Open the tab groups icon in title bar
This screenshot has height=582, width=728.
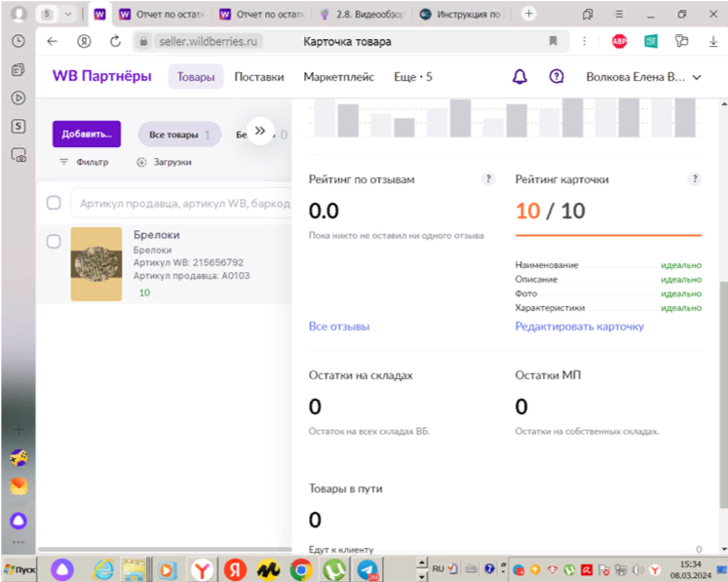point(588,15)
